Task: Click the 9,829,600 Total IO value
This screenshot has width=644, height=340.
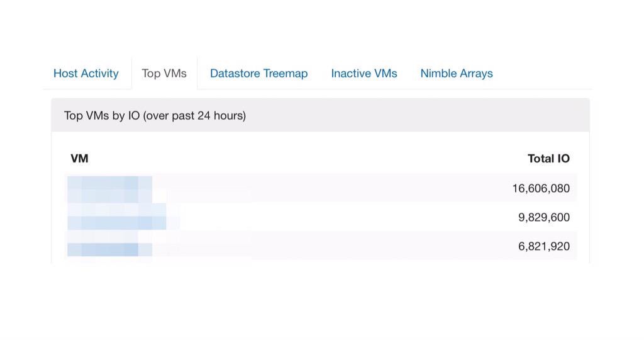Action: (544, 217)
